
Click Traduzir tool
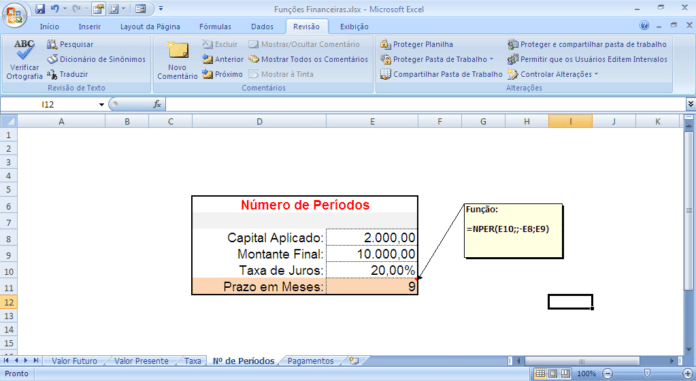pos(67,74)
